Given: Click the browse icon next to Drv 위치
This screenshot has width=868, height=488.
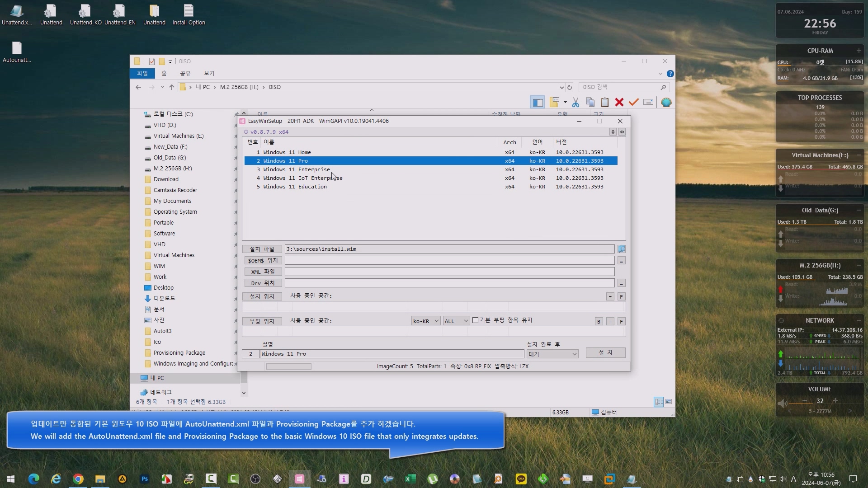Looking at the screenshot, I should pyautogui.click(x=621, y=283).
